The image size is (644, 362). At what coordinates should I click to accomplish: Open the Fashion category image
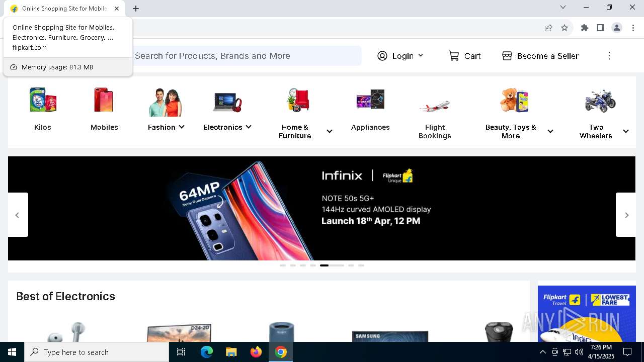[166, 102]
